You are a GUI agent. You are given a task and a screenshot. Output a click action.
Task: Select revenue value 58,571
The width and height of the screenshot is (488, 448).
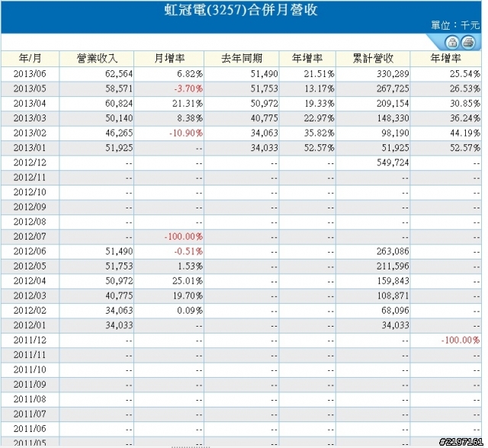pos(119,89)
